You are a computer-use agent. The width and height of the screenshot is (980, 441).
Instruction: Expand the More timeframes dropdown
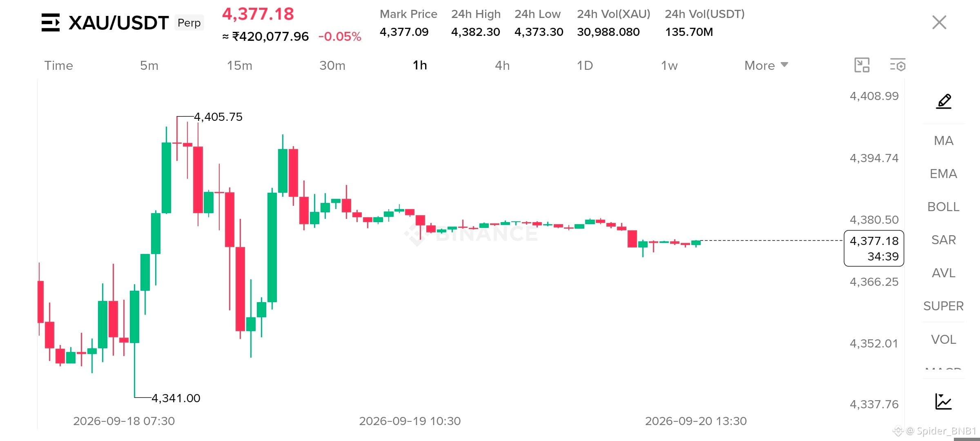tap(766, 65)
